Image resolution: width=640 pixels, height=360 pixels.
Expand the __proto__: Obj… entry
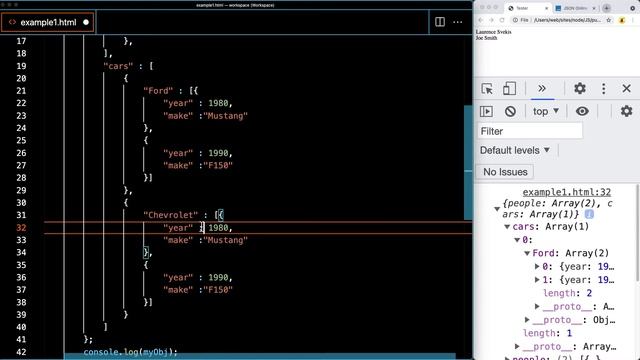(527, 320)
